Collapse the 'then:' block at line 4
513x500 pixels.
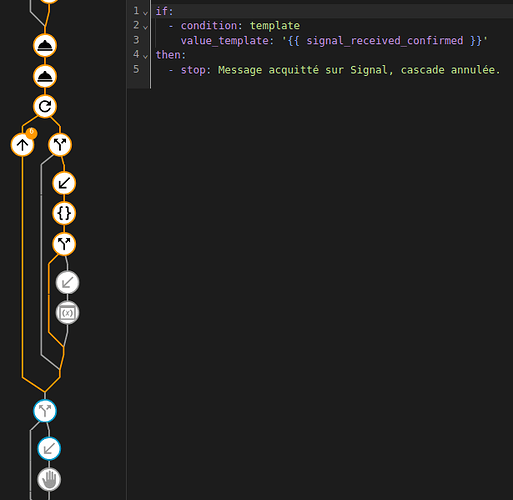click(x=145, y=56)
